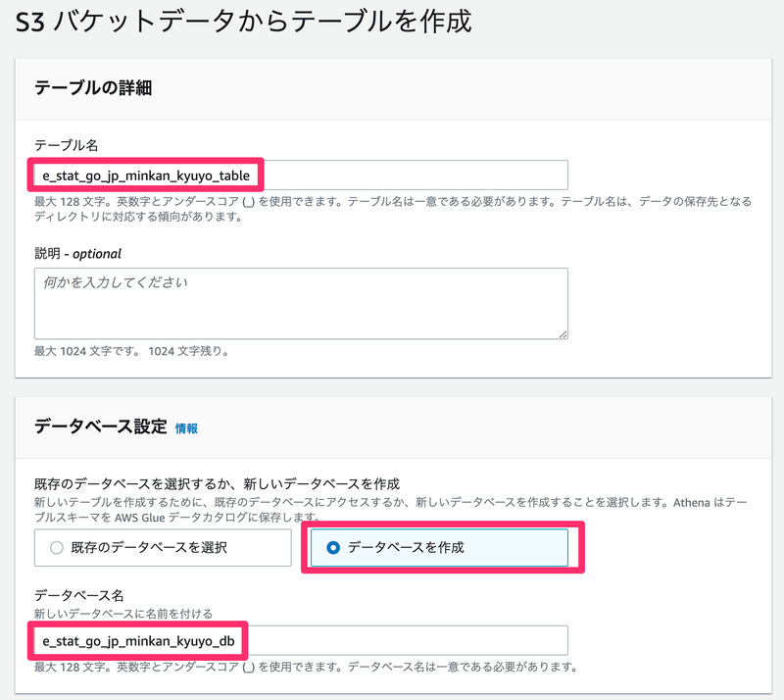The height and width of the screenshot is (700, 784).
Task: Click the テーブルの詳細 section heading
Action: pos(93,87)
